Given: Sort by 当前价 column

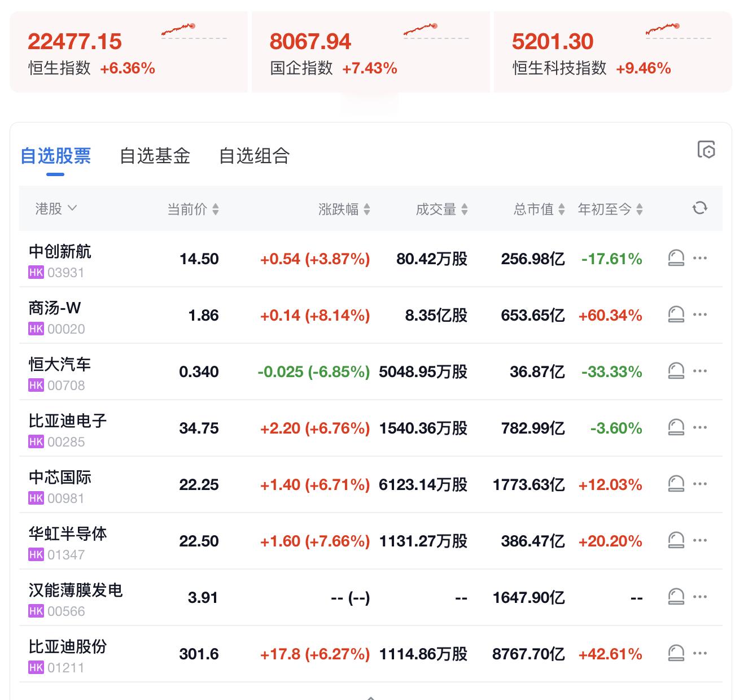Looking at the screenshot, I should click(x=193, y=209).
